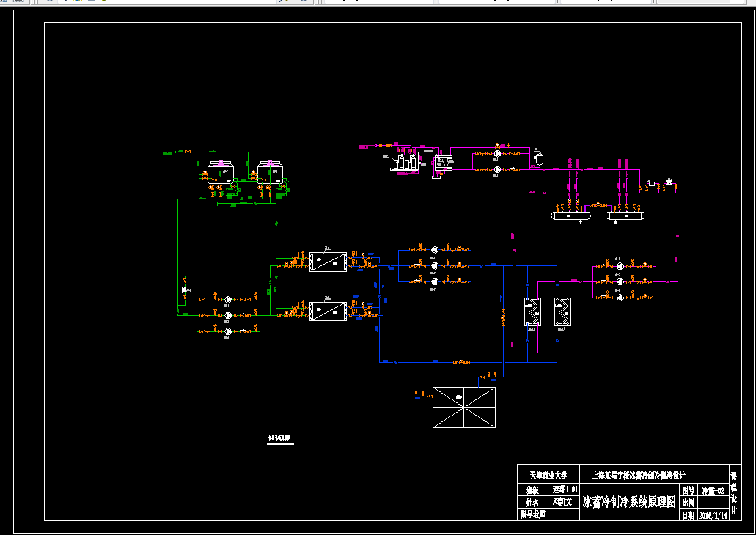Click the left cooling tower symbol
Screen dimensions: 756x535
click(x=221, y=172)
